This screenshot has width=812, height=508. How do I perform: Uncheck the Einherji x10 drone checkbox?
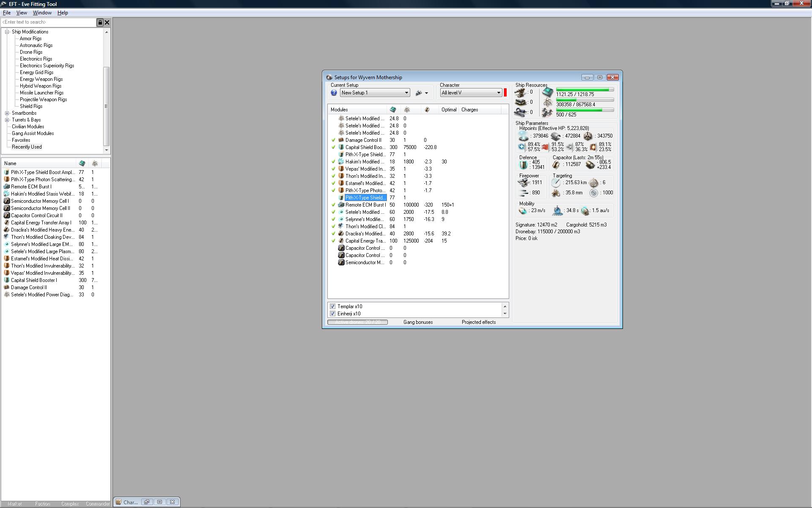click(x=333, y=314)
